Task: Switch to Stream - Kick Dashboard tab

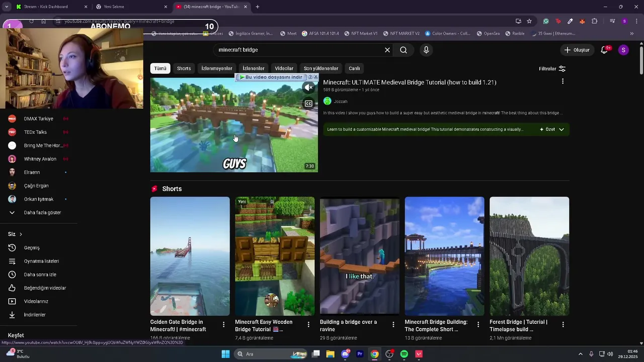Action: [51, 7]
